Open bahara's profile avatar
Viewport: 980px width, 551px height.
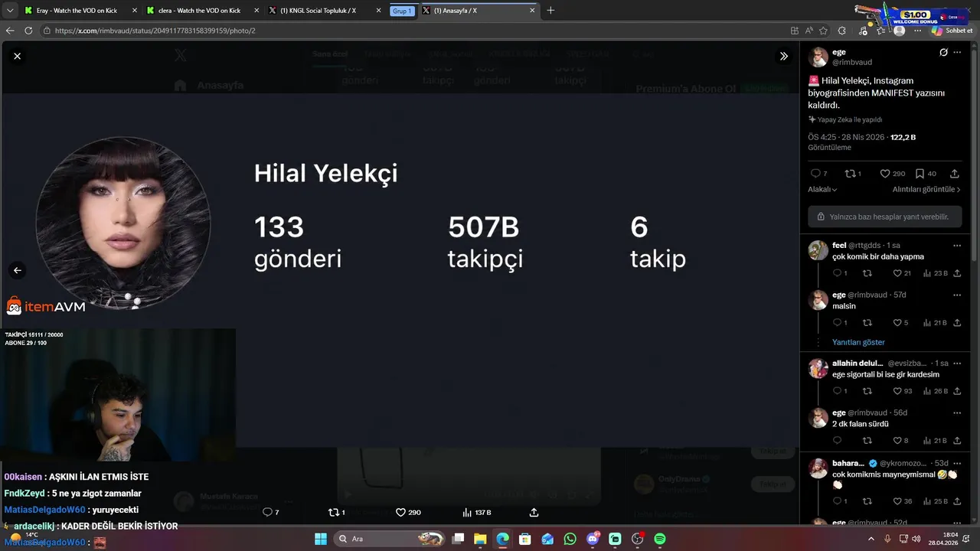(x=818, y=468)
